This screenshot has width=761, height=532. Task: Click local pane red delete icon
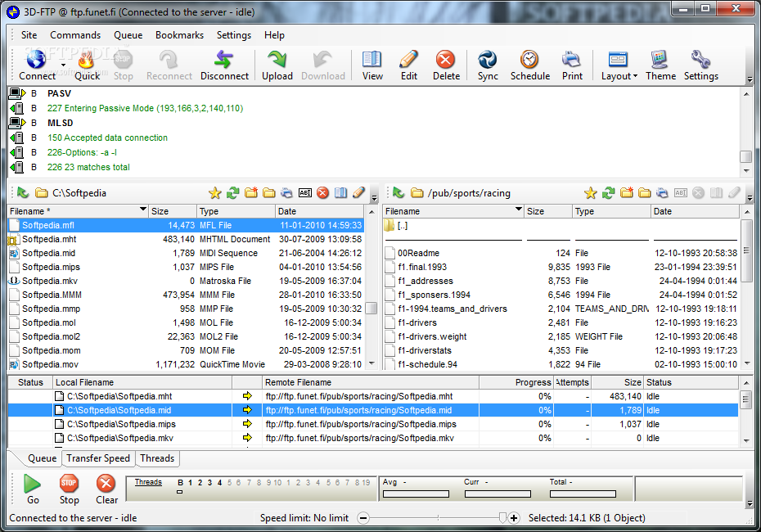pyautogui.click(x=322, y=193)
